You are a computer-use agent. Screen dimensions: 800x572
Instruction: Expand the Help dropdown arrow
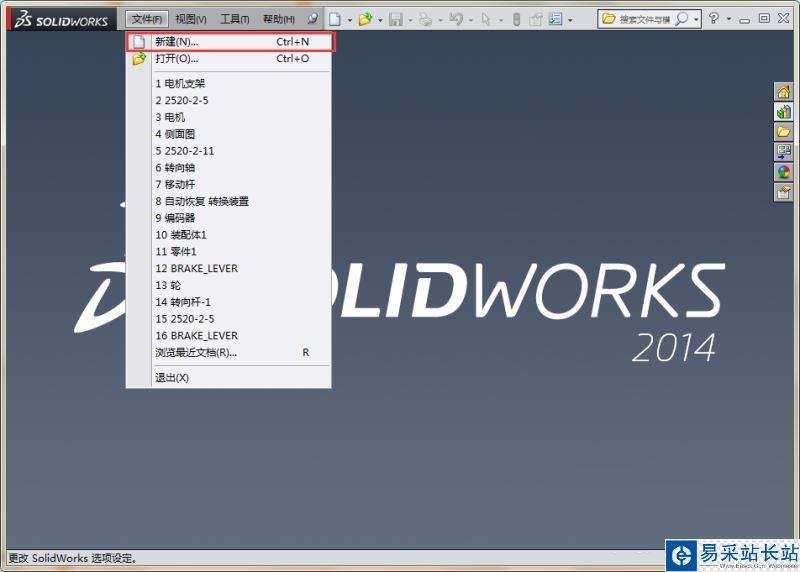729,19
